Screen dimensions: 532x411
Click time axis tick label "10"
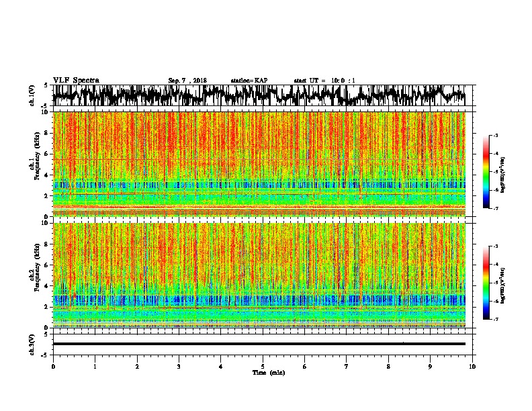472,367
